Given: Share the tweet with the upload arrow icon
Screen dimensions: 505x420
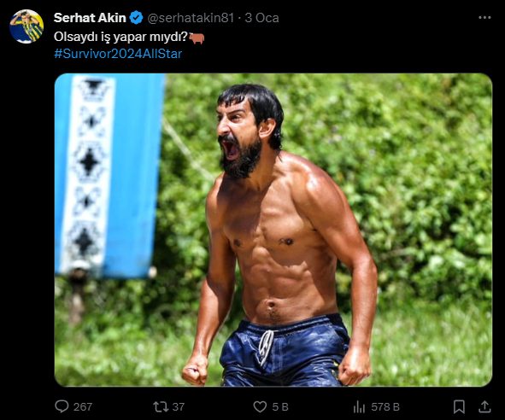Looking at the screenshot, I should [x=484, y=406].
